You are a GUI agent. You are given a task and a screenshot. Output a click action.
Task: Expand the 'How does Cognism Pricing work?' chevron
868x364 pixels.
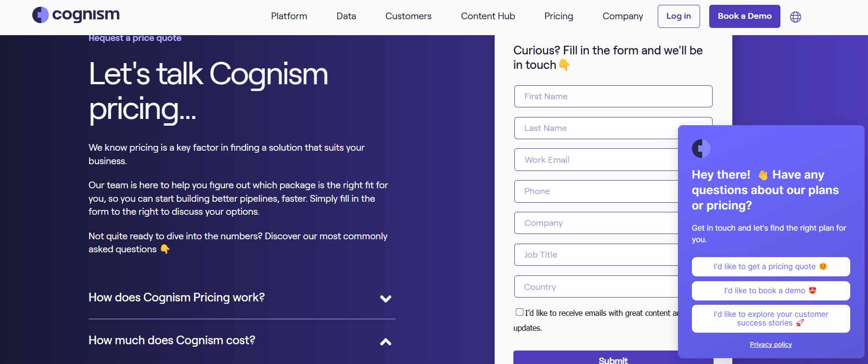(385, 299)
